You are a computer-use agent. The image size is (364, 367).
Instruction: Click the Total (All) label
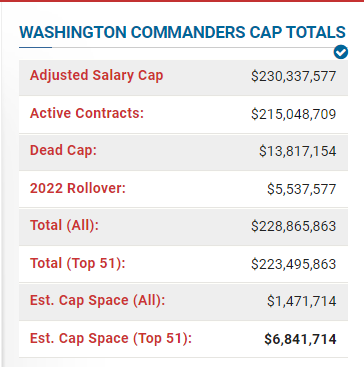point(64,226)
